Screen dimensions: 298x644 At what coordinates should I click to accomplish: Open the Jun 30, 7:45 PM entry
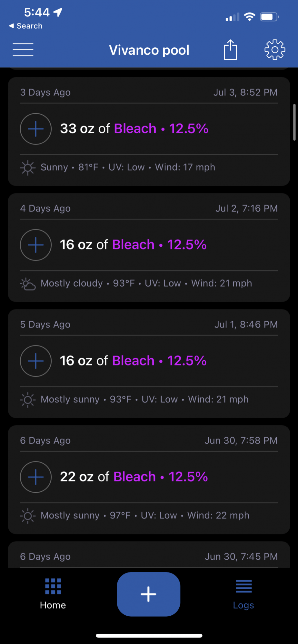point(149,554)
